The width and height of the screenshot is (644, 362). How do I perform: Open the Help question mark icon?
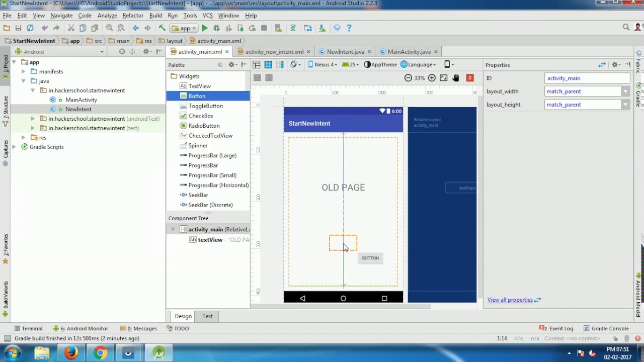[x=349, y=28]
